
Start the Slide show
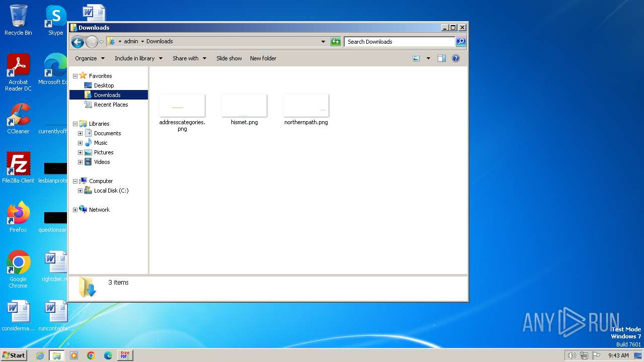coord(229,58)
